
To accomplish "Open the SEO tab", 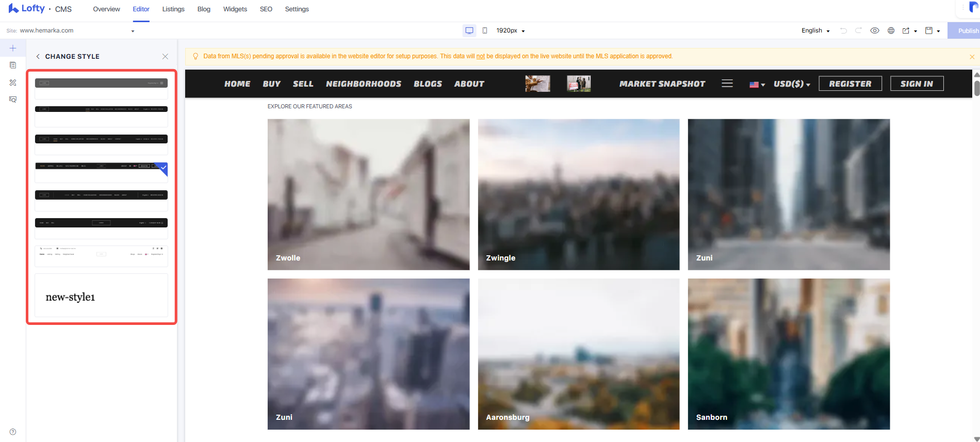I will pyautogui.click(x=266, y=9).
